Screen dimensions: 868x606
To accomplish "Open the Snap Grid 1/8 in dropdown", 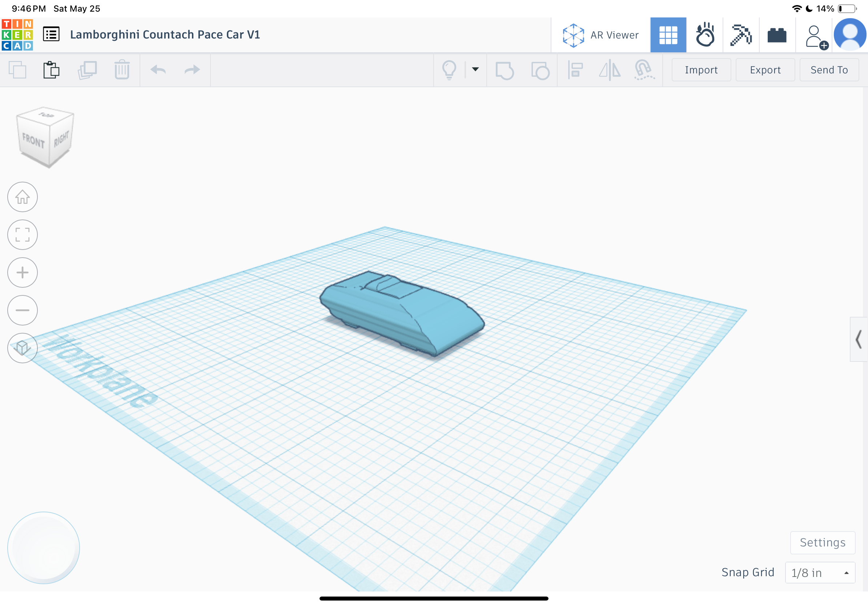I will tap(820, 573).
